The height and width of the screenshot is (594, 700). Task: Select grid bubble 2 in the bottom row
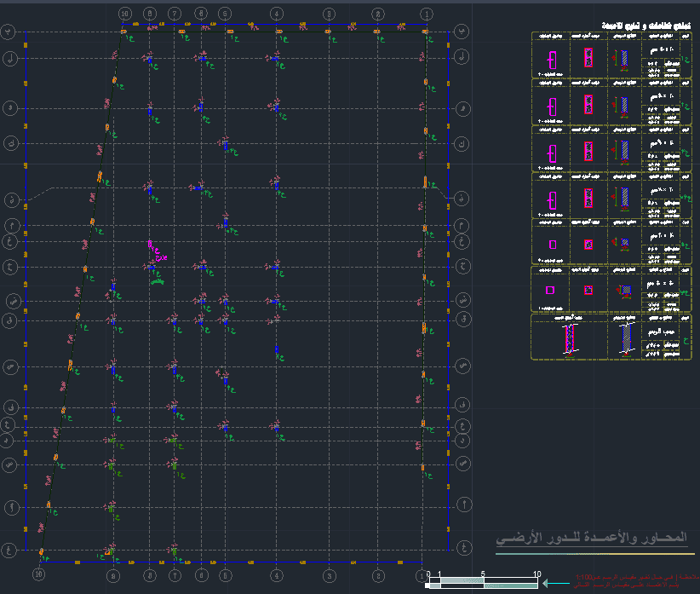pos(378,576)
